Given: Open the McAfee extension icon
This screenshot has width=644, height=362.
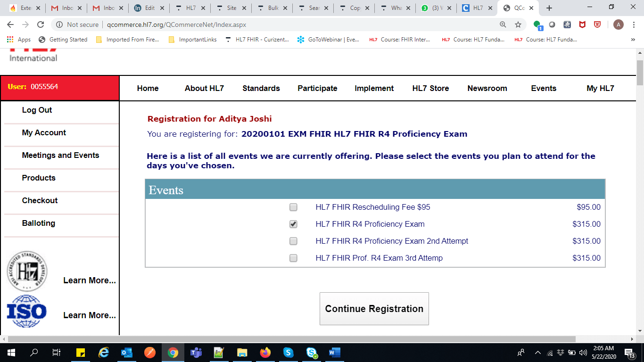Looking at the screenshot, I should coord(582,25).
